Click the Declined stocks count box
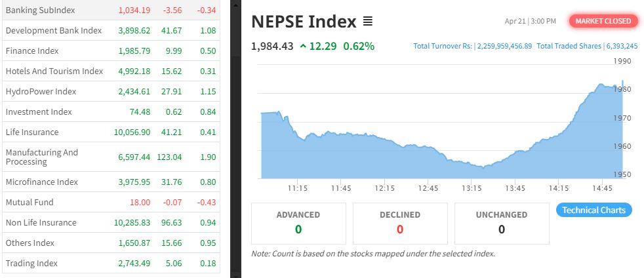This screenshot has height=278, width=644. pyautogui.click(x=400, y=223)
